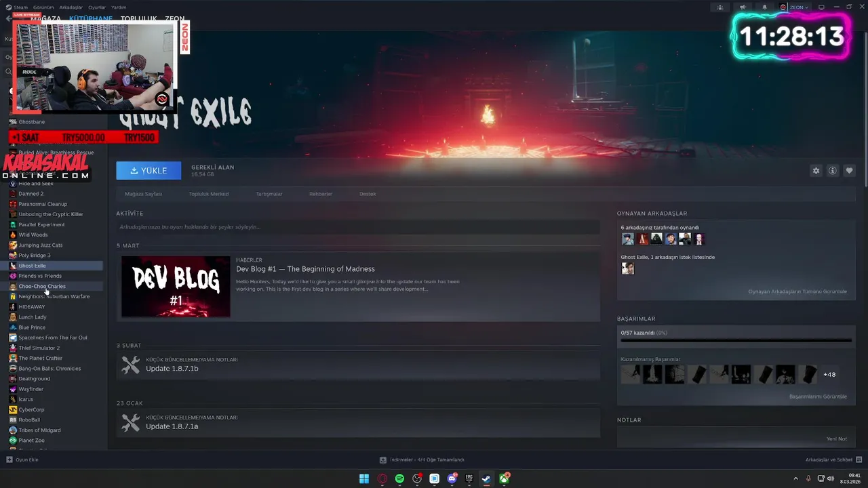Open Spotify from the taskbar
Screen dimensions: 868x488
pyautogui.click(x=399, y=479)
